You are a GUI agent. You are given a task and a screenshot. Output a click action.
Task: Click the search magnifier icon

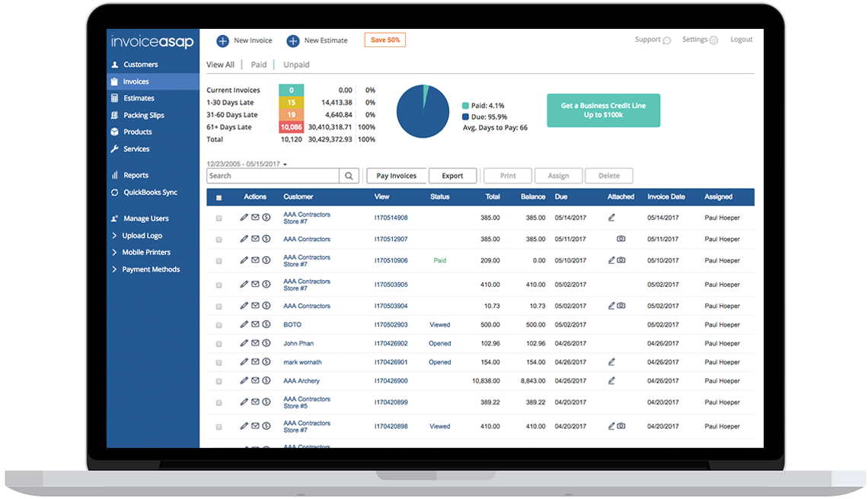tap(349, 176)
